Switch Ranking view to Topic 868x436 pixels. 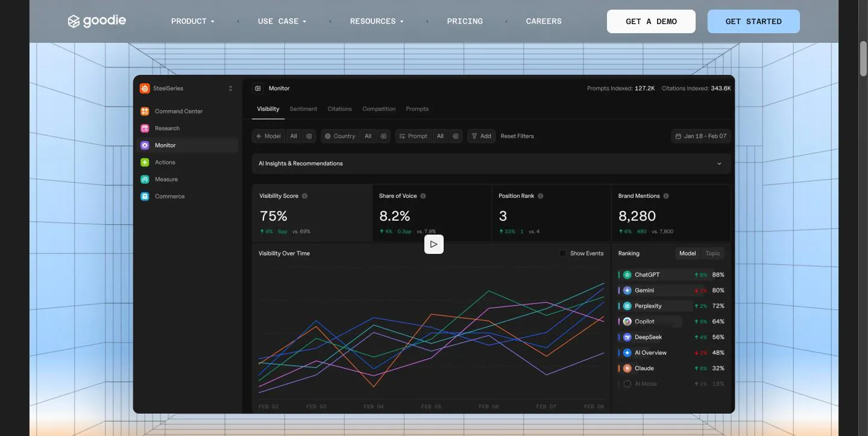tap(712, 254)
